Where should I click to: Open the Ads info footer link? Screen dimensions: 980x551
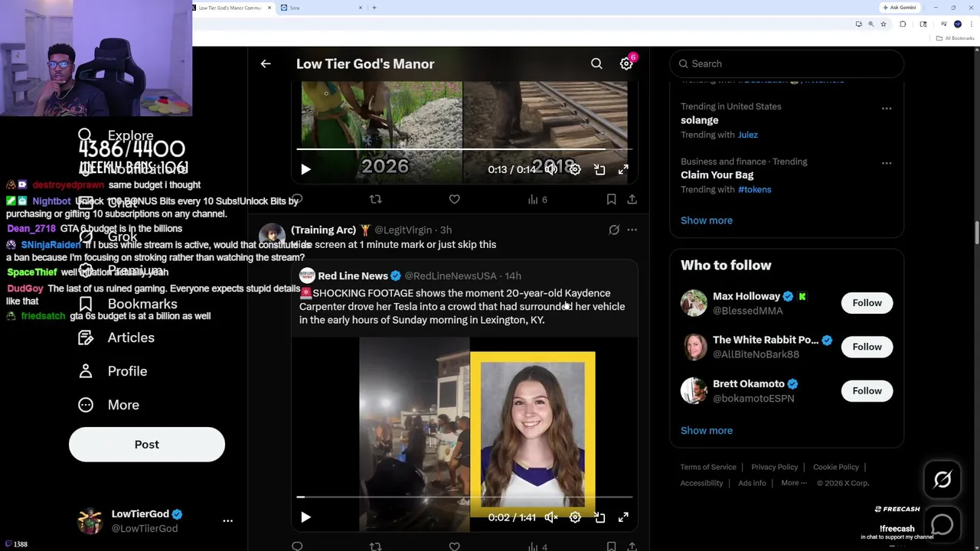pyautogui.click(x=752, y=483)
